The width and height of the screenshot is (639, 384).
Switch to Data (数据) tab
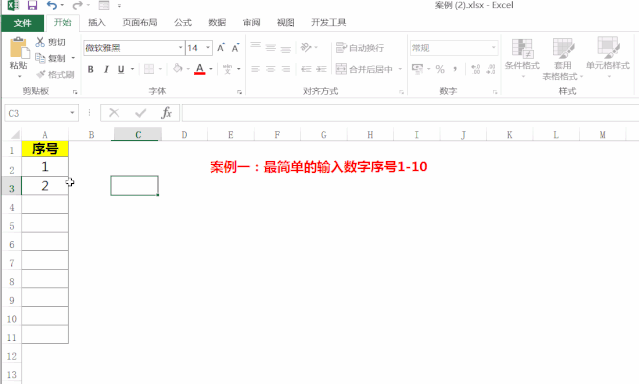point(217,22)
